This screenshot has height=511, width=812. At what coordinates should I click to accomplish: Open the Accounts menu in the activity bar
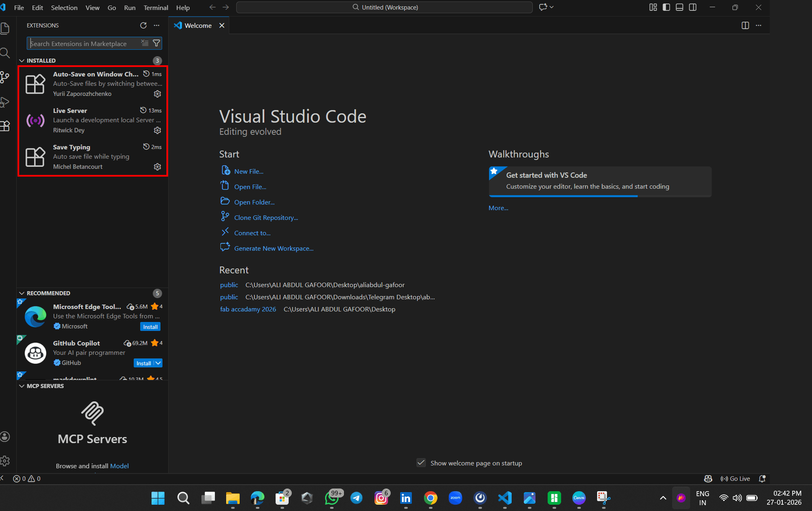pos(5,436)
